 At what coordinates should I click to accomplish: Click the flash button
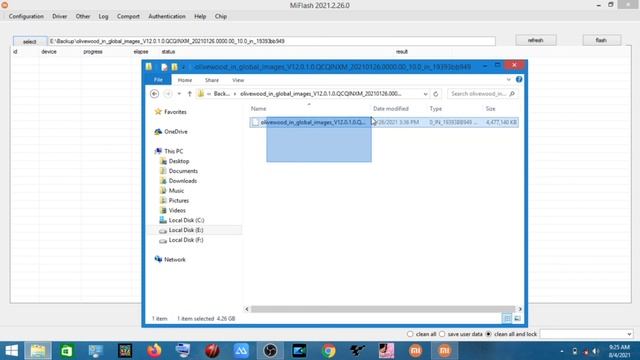point(601,40)
